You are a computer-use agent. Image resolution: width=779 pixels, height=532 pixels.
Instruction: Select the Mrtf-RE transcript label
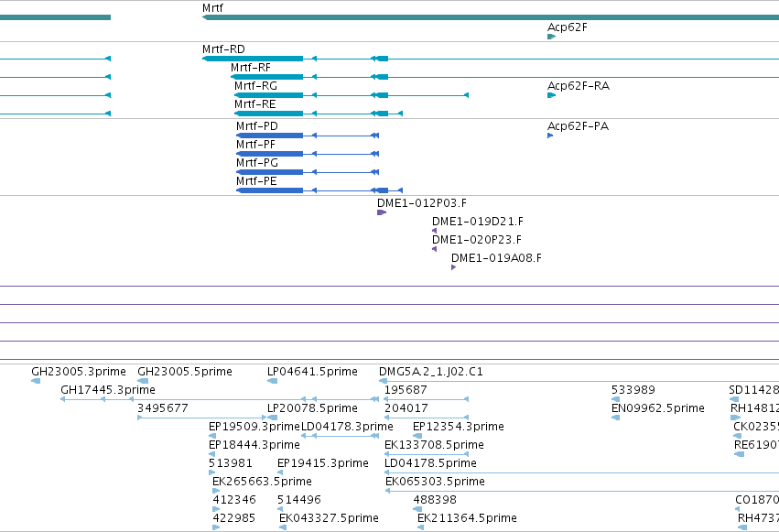(255, 104)
